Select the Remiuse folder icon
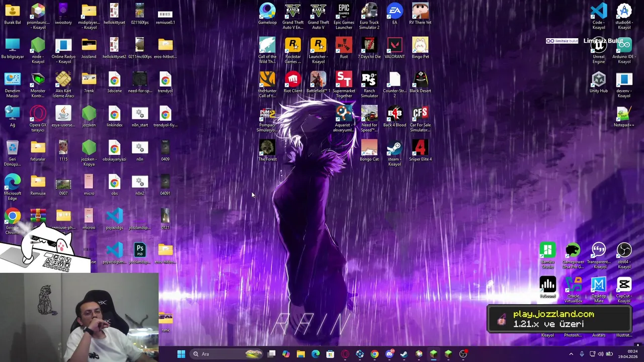 (38, 185)
